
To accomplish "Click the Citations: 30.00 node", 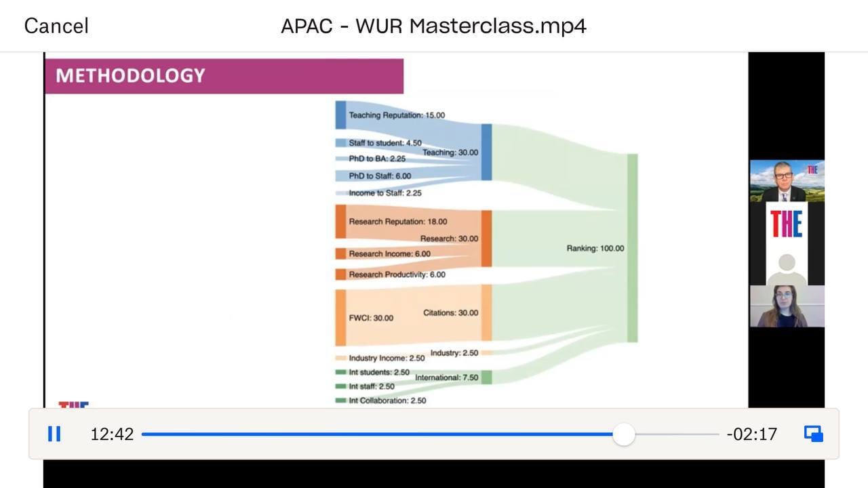I will click(x=486, y=312).
